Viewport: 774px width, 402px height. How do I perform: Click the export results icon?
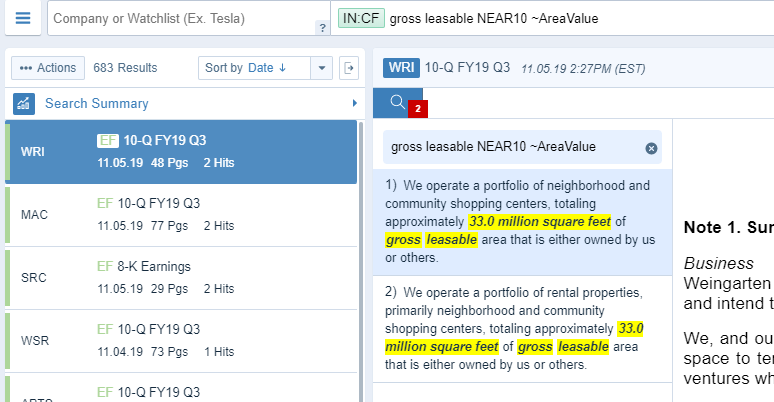(349, 68)
